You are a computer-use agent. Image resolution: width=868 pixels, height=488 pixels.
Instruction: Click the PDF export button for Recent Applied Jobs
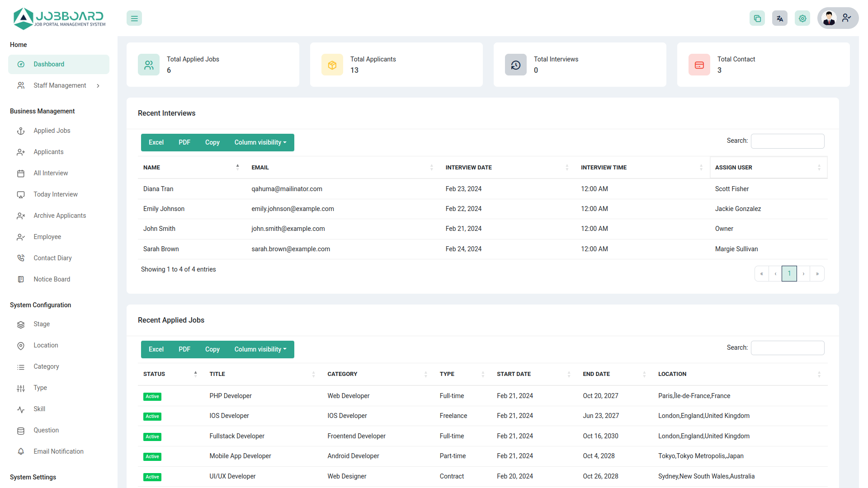[184, 349]
